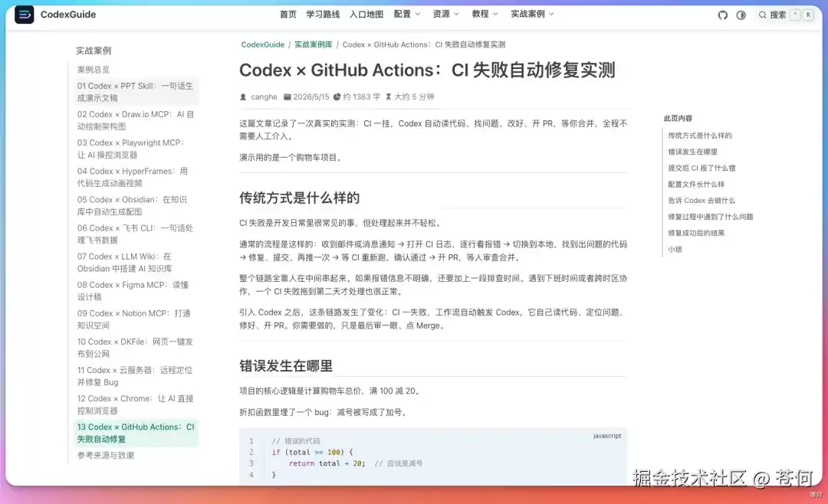Click the author canghe person icon
The image size is (828, 504).
click(x=243, y=97)
